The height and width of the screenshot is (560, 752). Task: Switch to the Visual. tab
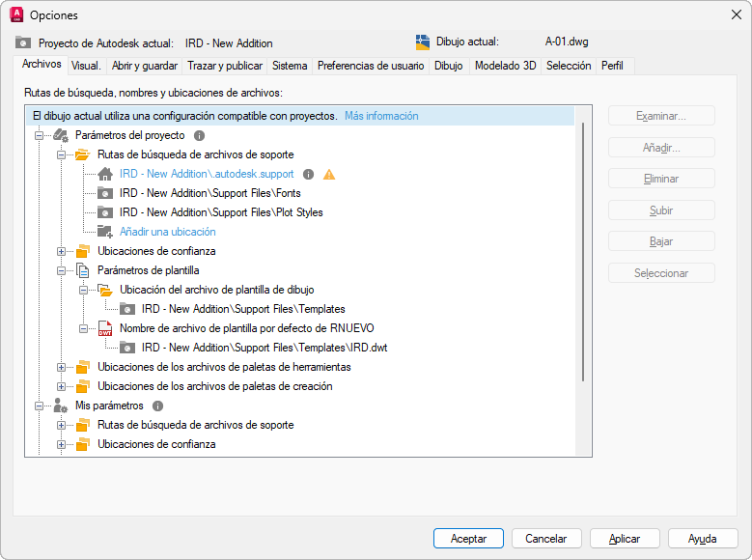click(86, 66)
